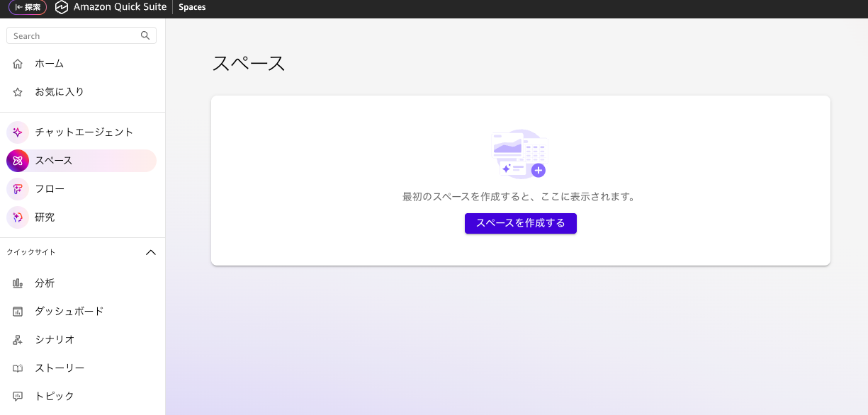The height and width of the screenshot is (415, 868).
Task: Click the ダッシュボード icon
Action: click(18, 312)
